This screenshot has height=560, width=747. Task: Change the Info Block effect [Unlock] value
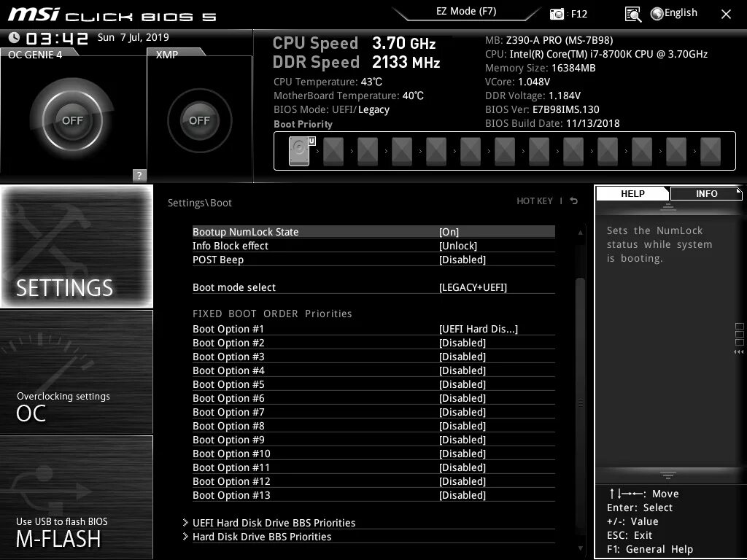[x=458, y=246]
